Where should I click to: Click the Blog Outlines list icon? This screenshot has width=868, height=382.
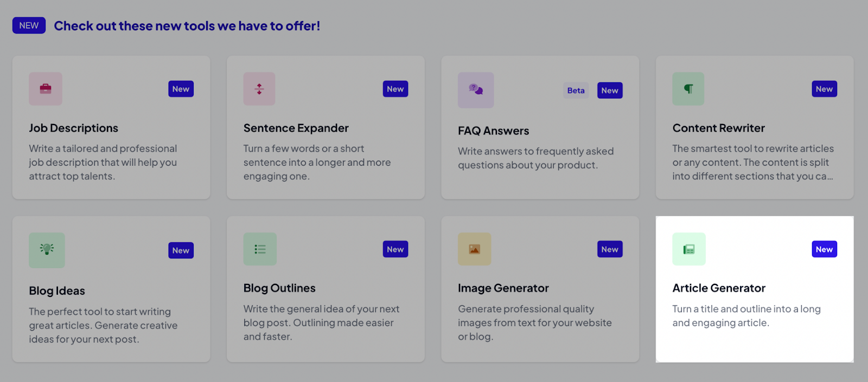[260, 249]
